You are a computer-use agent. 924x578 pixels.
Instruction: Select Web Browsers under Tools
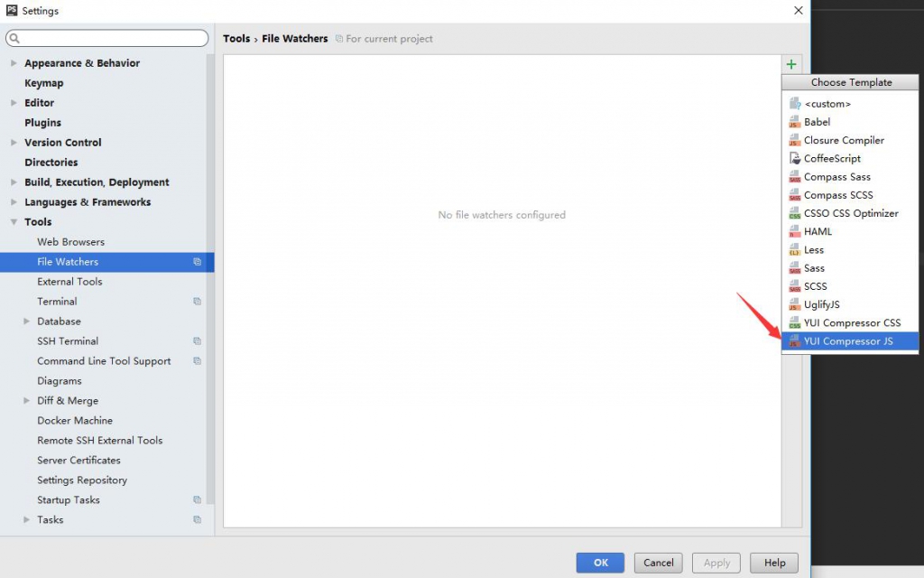click(x=70, y=242)
